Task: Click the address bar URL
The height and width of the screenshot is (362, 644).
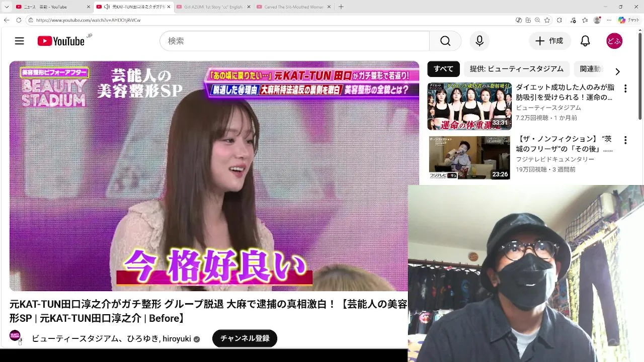Action: coord(88,20)
